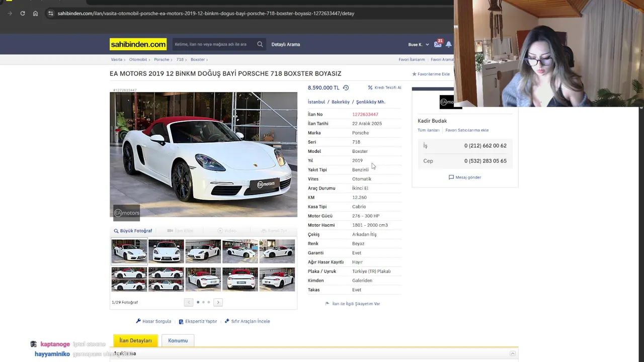Viewport: 644px width, 362px height.
Task: Click the Sıfır Araçları İncele sparkle icon
Action: [227, 321]
